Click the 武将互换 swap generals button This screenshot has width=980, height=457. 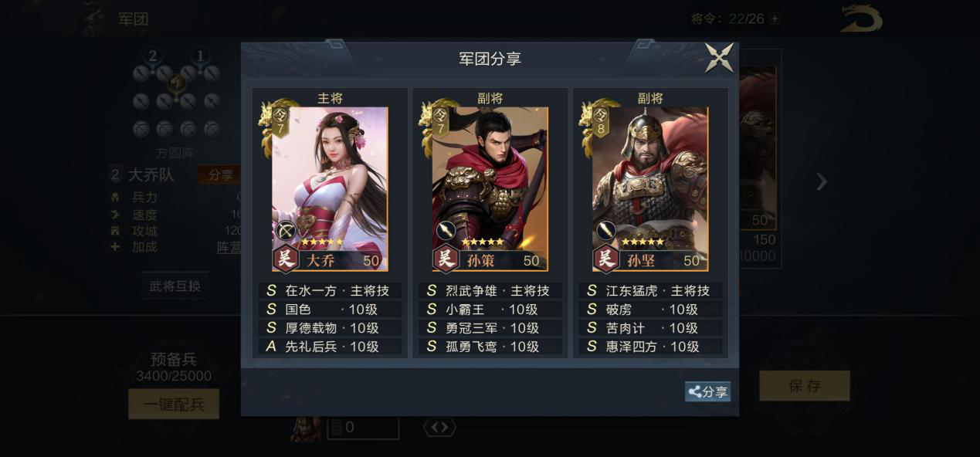175,286
